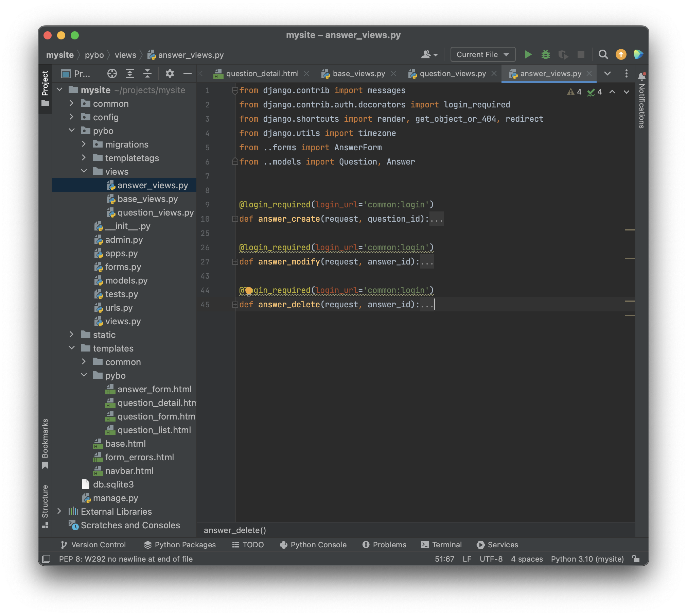This screenshot has height=616, width=687.
Task: Toggle tool window bars via the bottom-left square icon
Action: [x=46, y=559]
